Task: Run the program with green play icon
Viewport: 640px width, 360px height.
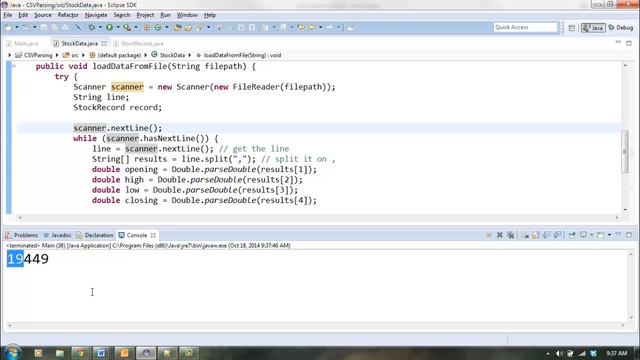Action: pyautogui.click(x=109, y=27)
